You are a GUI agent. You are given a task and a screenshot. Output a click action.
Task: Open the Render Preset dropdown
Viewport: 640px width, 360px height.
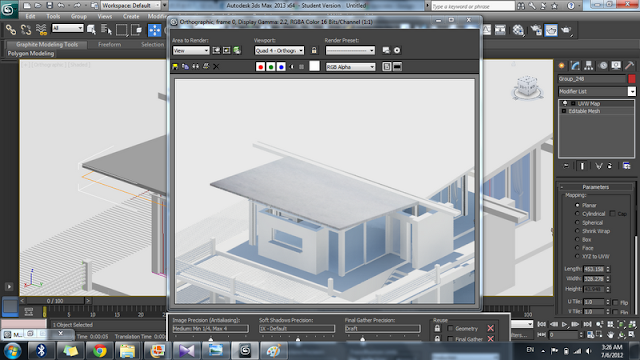tap(350, 51)
